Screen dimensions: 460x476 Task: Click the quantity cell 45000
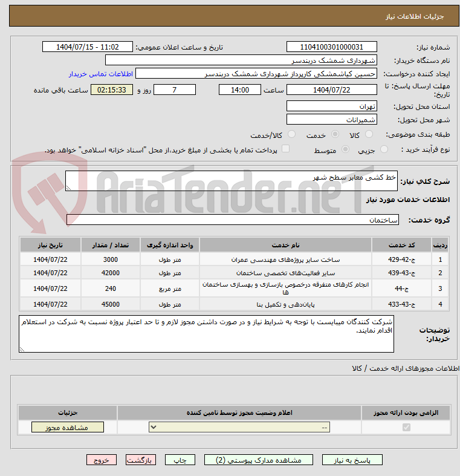tap(111, 304)
